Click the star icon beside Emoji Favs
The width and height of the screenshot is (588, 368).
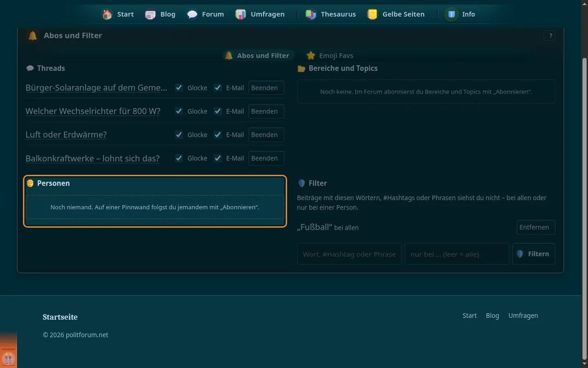click(x=311, y=55)
